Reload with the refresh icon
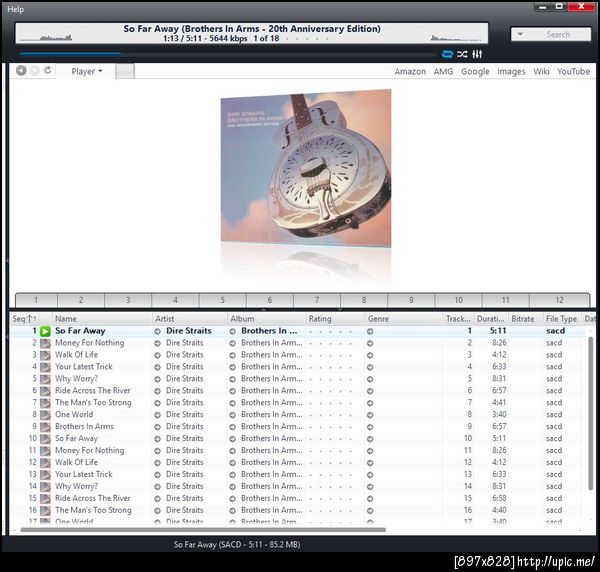 (x=47, y=70)
